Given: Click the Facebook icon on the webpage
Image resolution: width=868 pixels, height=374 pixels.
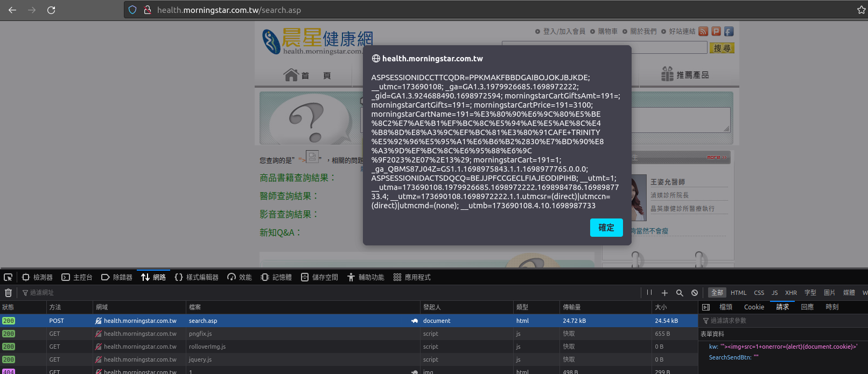Looking at the screenshot, I should (729, 31).
